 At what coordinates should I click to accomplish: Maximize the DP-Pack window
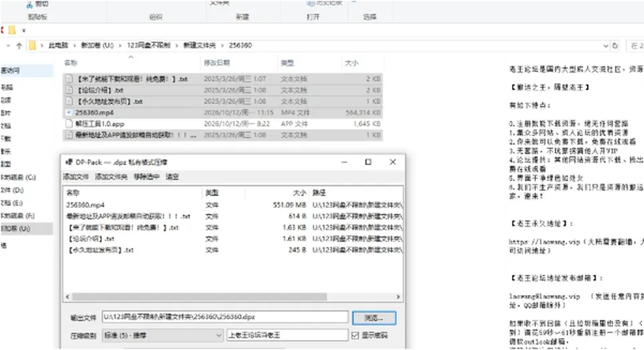[x=368, y=162]
